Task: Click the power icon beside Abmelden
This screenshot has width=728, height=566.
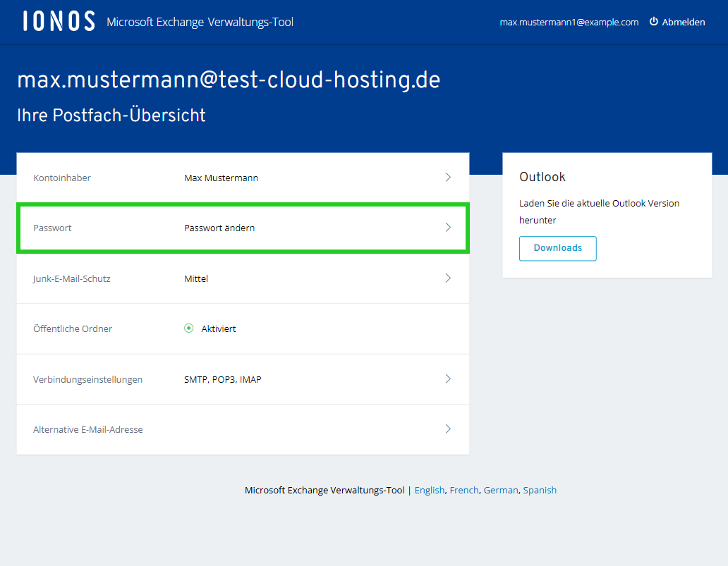Action: (654, 21)
